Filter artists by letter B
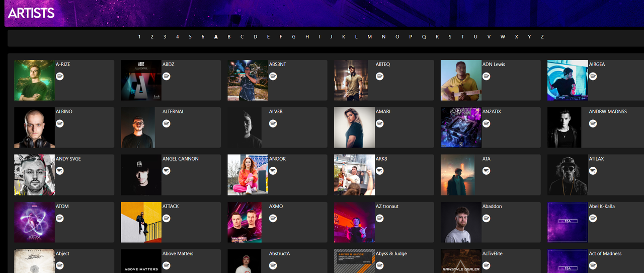 coord(229,37)
